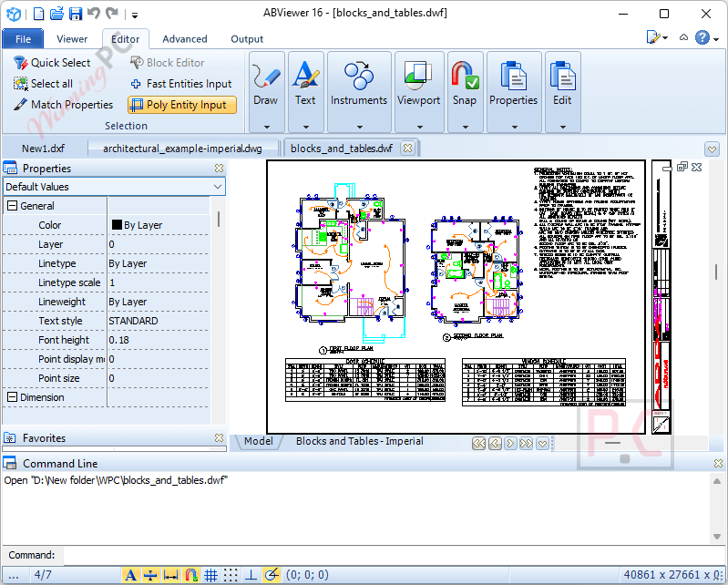
Task: Click the Snap magnet icon
Action: point(465,76)
